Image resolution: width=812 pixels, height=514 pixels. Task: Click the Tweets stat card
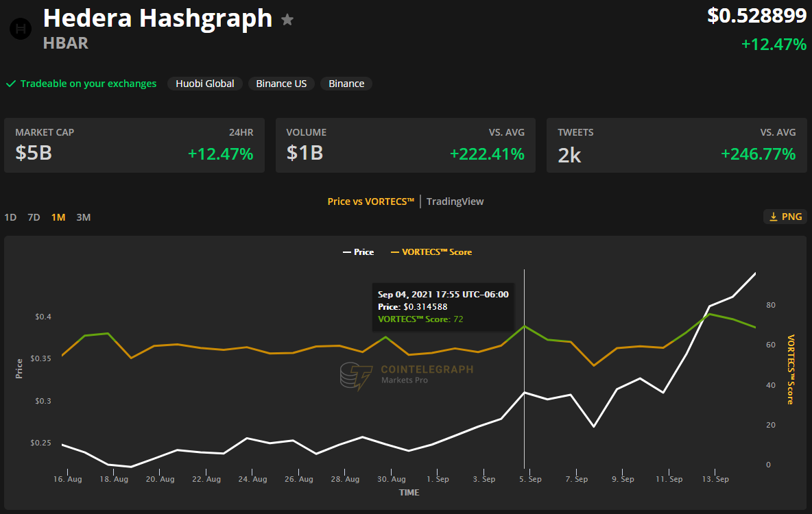(x=677, y=145)
